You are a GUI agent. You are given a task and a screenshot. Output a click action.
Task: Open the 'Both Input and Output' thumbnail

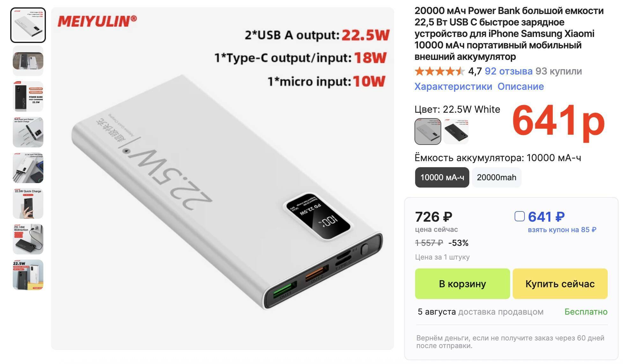point(28,132)
